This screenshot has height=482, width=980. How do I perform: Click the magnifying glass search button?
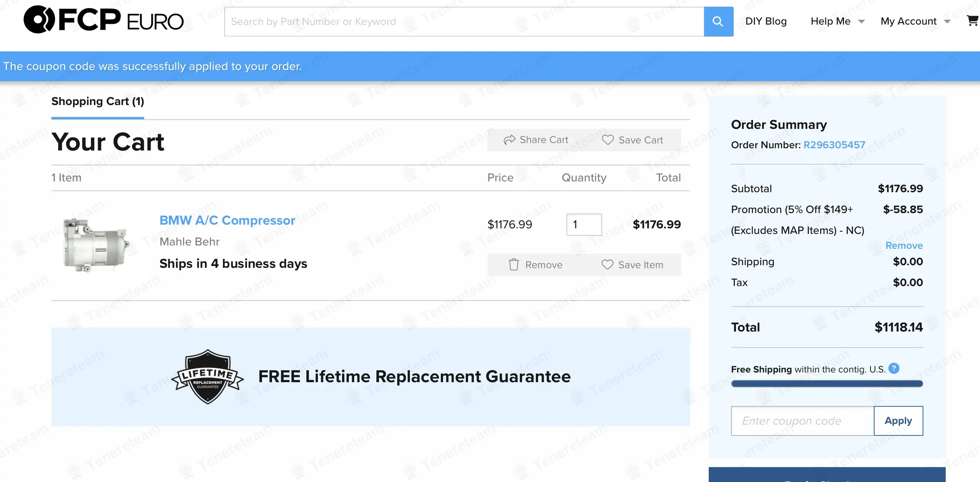tap(718, 22)
